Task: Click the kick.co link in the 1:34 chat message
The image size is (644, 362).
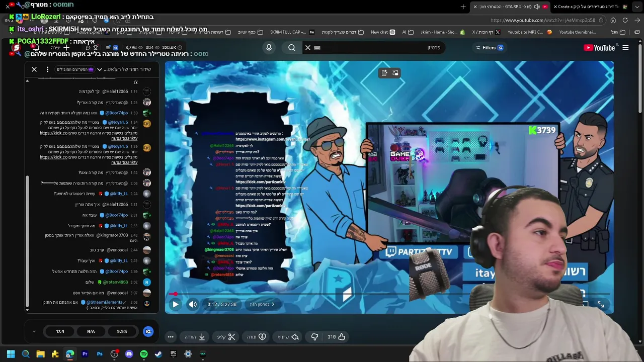Action: click(53, 133)
